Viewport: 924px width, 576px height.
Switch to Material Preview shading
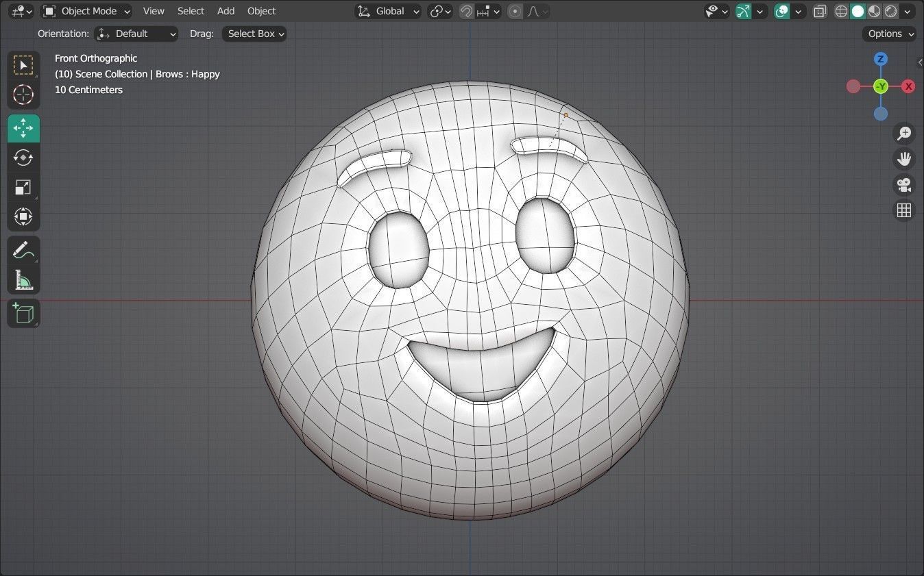[x=874, y=11]
